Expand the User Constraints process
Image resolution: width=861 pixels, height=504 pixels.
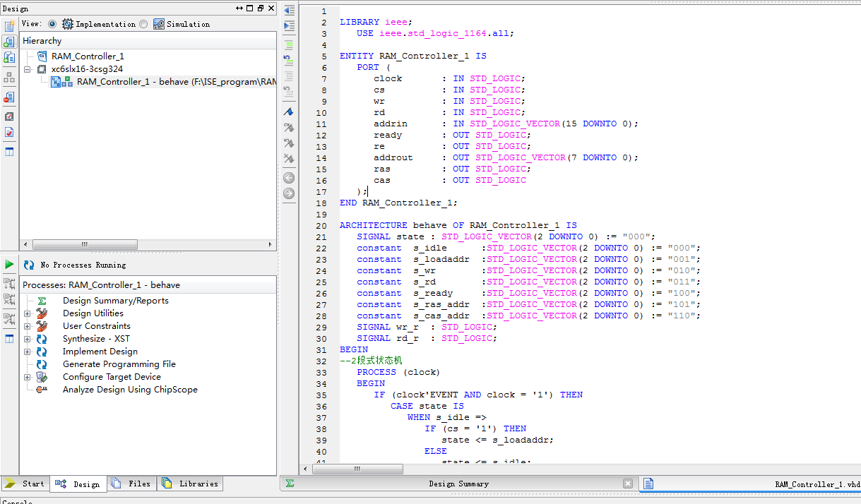[x=28, y=326]
